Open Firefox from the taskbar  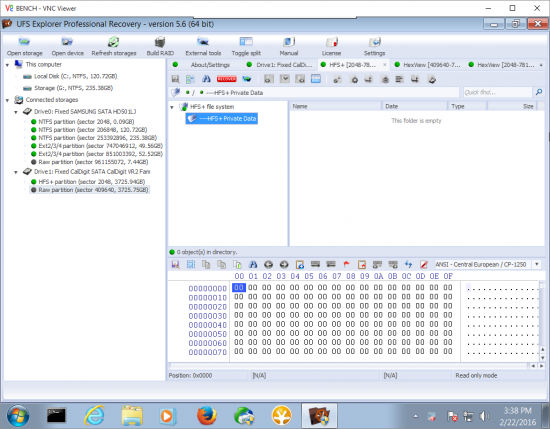tap(206, 416)
